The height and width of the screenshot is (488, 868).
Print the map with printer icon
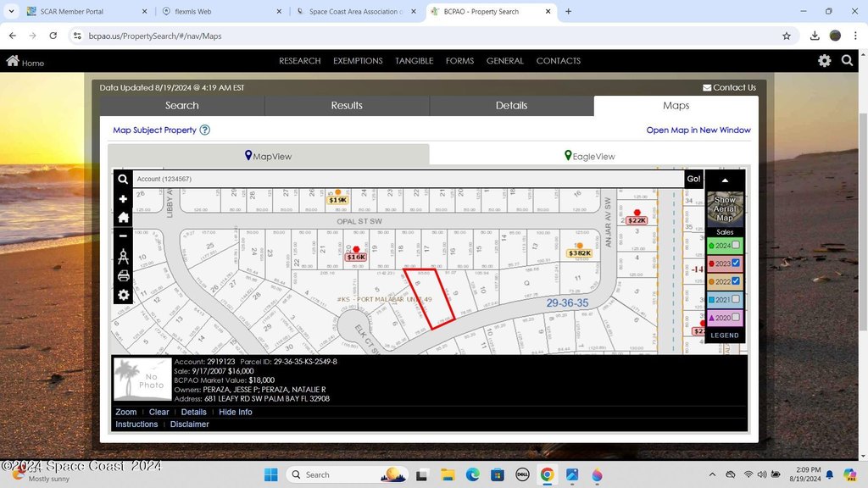point(123,275)
